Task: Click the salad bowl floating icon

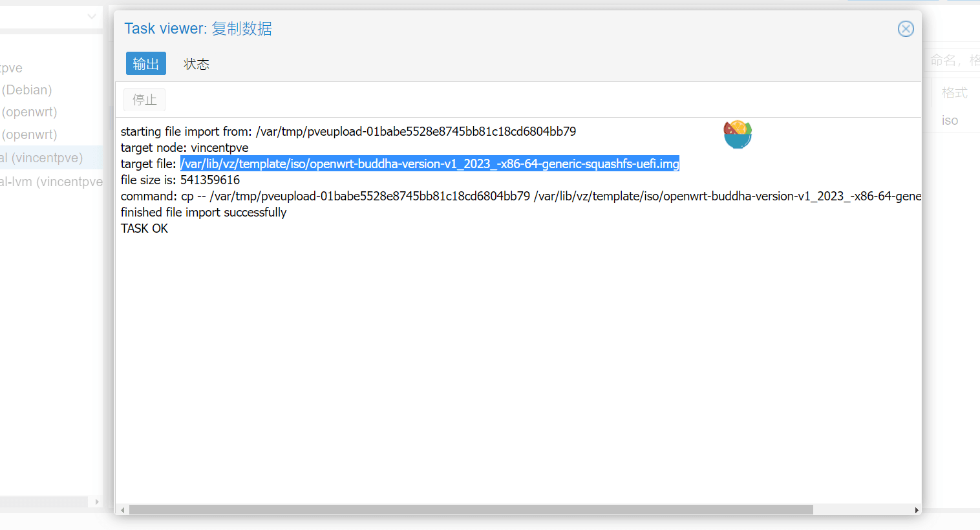Action: point(738,134)
